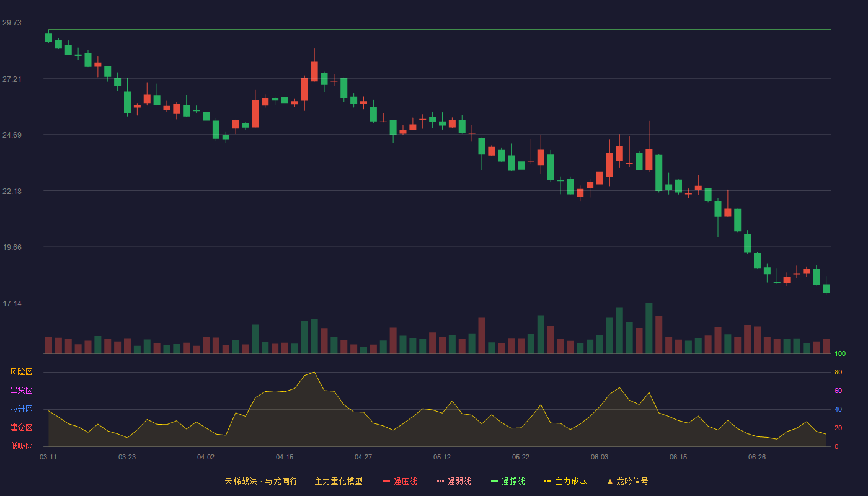
Task: Click the 60 indicator scale label
Action: click(x=838, y=391)
